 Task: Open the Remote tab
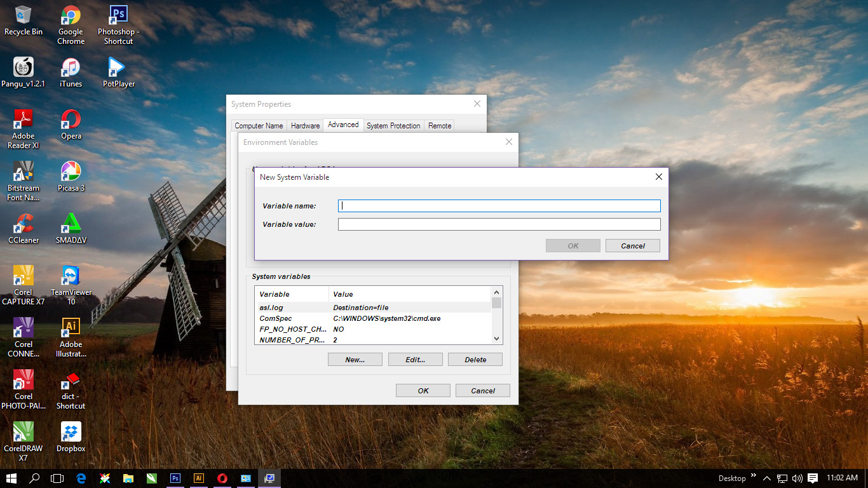(x=440, y=126)
